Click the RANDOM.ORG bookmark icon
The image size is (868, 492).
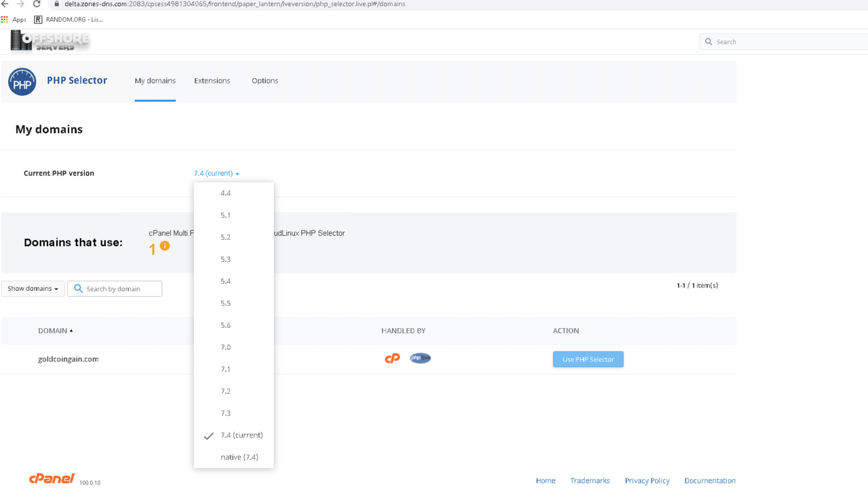pyautogui.click(x=37, y=19)
